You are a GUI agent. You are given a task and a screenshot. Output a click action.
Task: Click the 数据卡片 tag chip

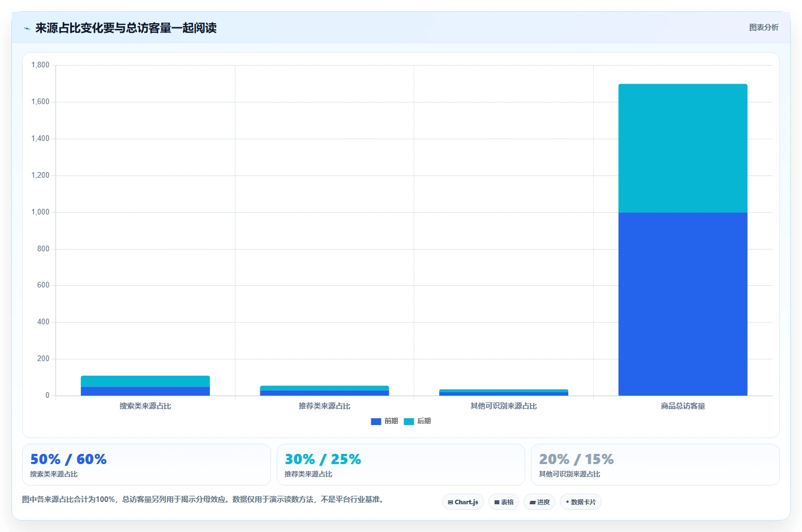[x=581, y=502]
